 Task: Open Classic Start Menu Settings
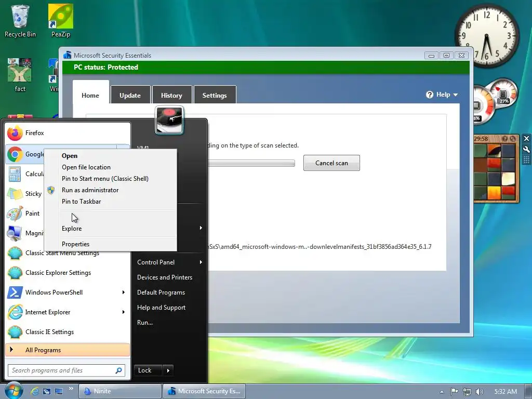(x=68, y=253)
